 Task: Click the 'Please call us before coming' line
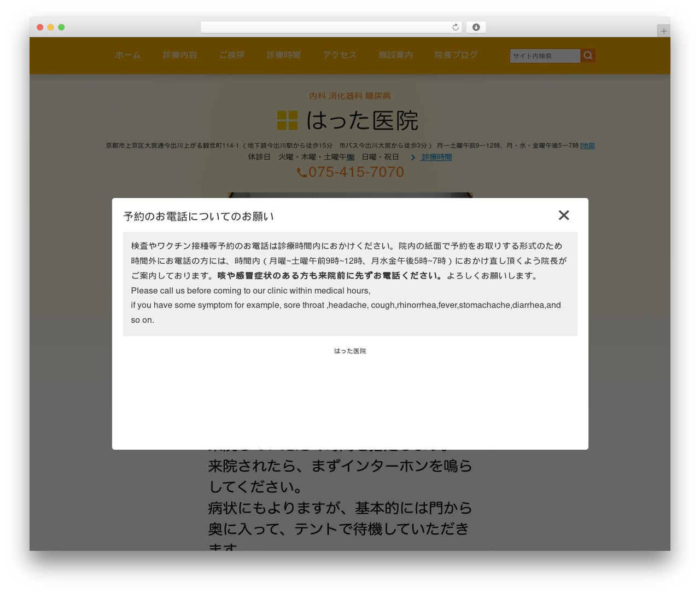(x=250, y=290)
